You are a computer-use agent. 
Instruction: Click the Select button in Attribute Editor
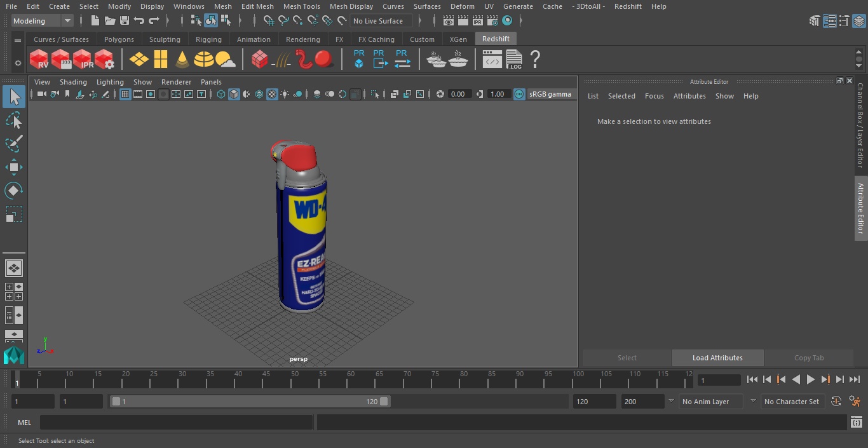coord(627,358)
